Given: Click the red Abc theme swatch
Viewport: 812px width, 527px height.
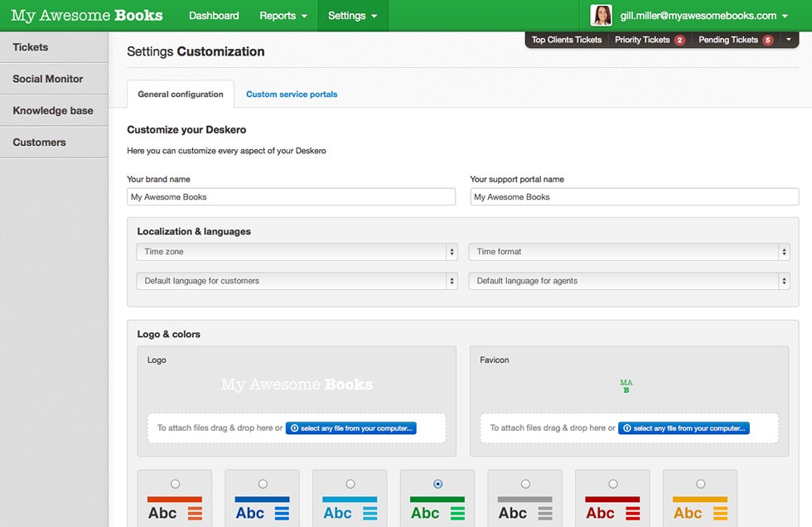Looking at the screenshot, I should [x=612, y=509].
